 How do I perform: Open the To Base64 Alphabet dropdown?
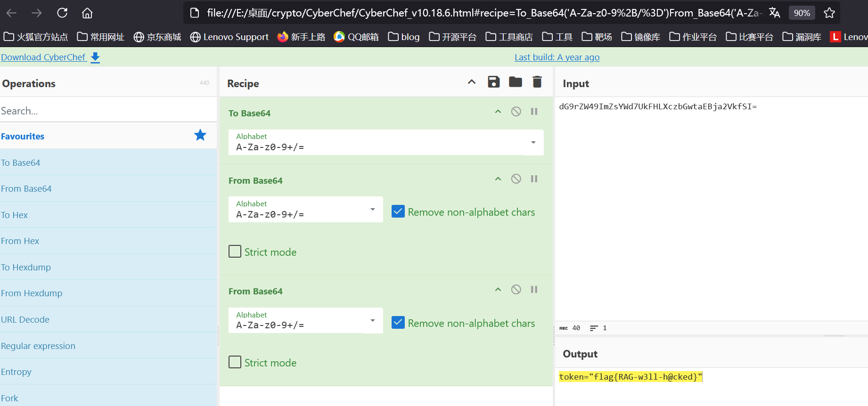[533, 142]
